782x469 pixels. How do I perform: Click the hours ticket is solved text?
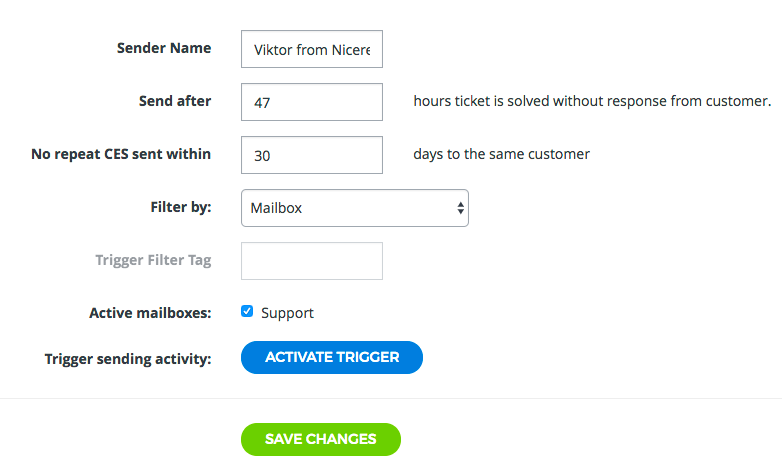[x=592, y=101]
